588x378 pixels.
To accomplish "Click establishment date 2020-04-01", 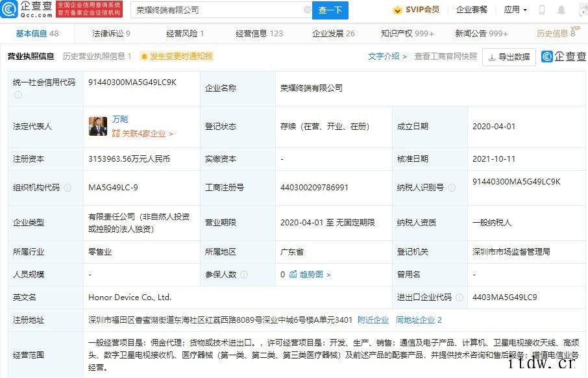I will pyautogui.click(x=494, y=127).
